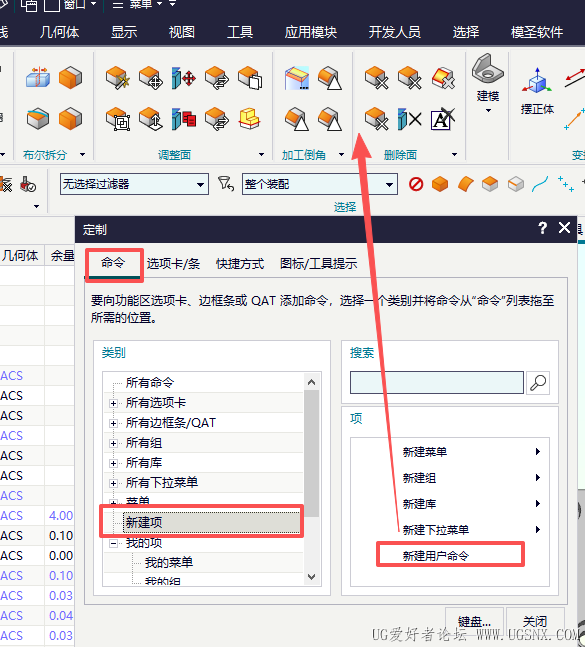Select the blue points filter icon
The image size is (585, 647).
click(565, 184)
